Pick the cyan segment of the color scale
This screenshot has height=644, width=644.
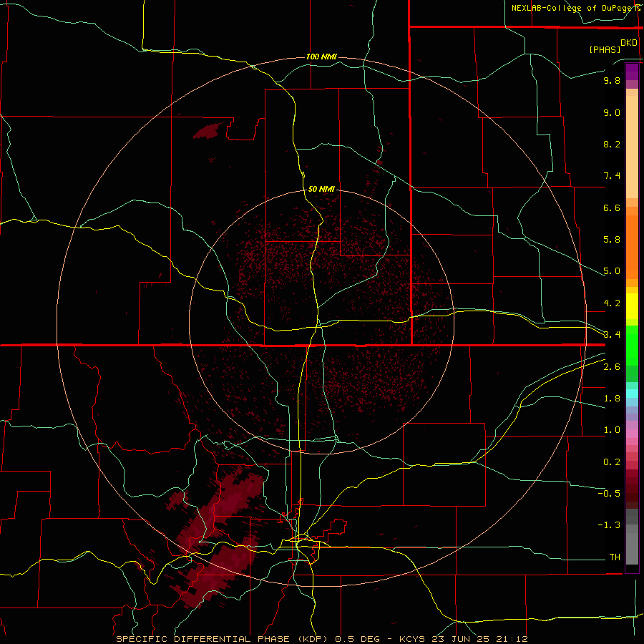coord(632,394)
